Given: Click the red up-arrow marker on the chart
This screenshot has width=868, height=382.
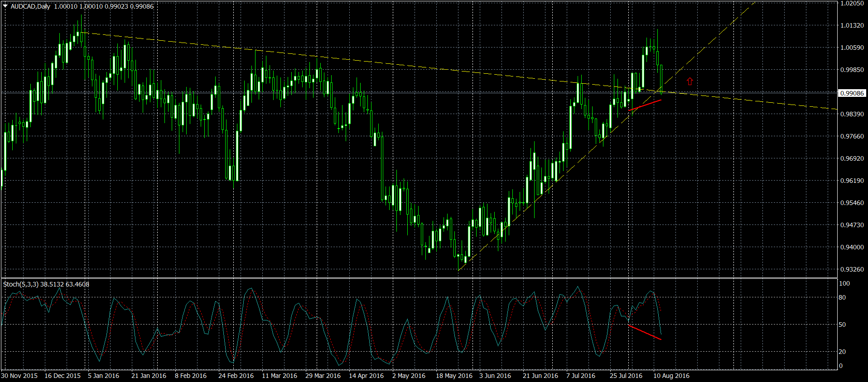Looking at the screenshot, I should (x=690, y=81).
